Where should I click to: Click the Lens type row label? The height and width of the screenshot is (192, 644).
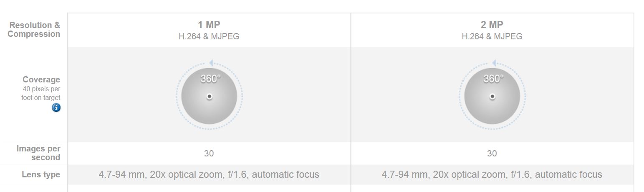(x=41, y=174)
